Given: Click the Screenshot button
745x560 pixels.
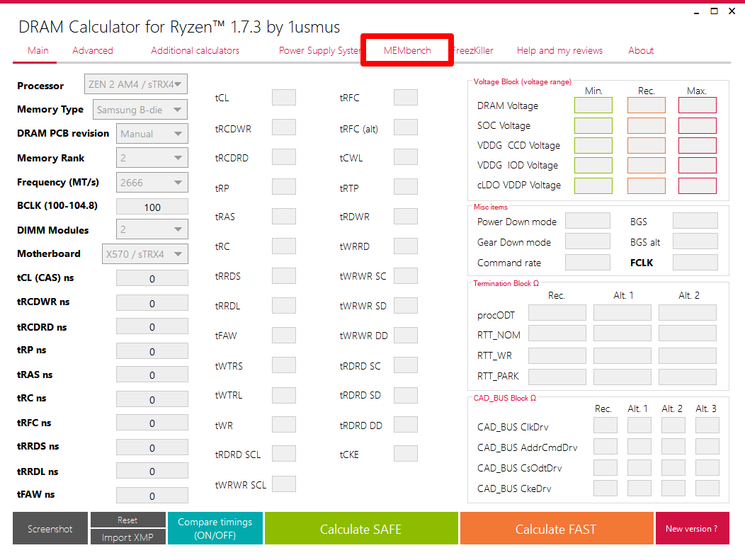Looking at the screenshot, I should pos(50,528).
